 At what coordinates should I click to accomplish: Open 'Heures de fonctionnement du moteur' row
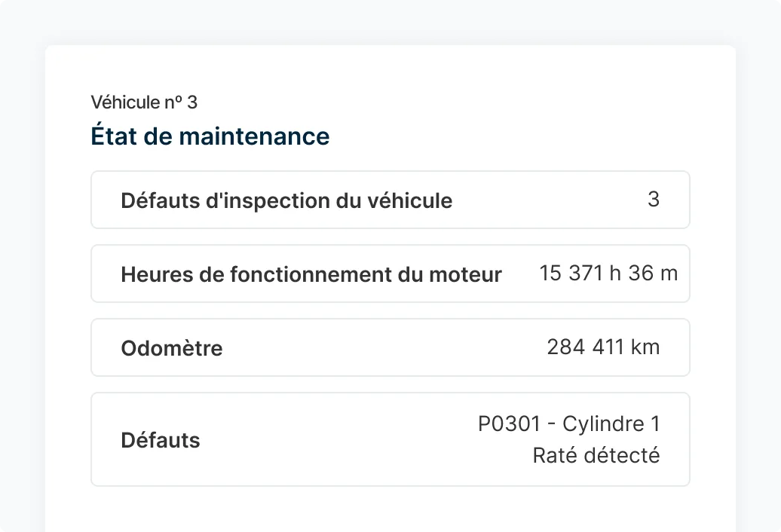coord(390,274)
